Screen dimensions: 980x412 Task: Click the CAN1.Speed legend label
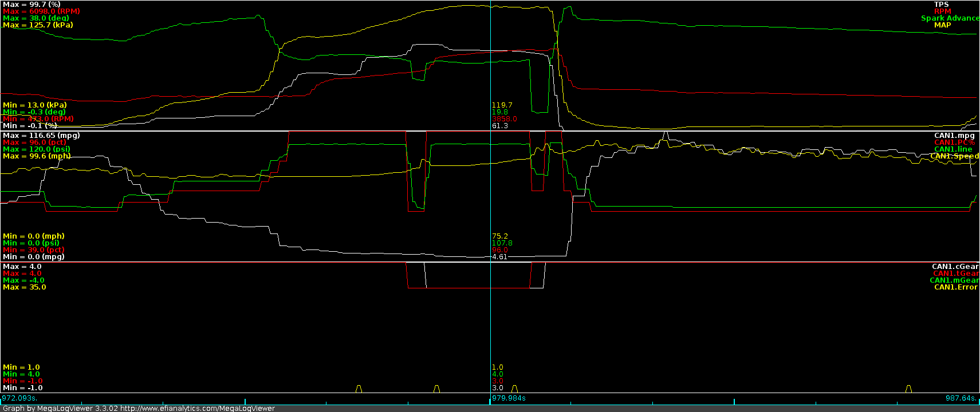click(x=954, y=156)
